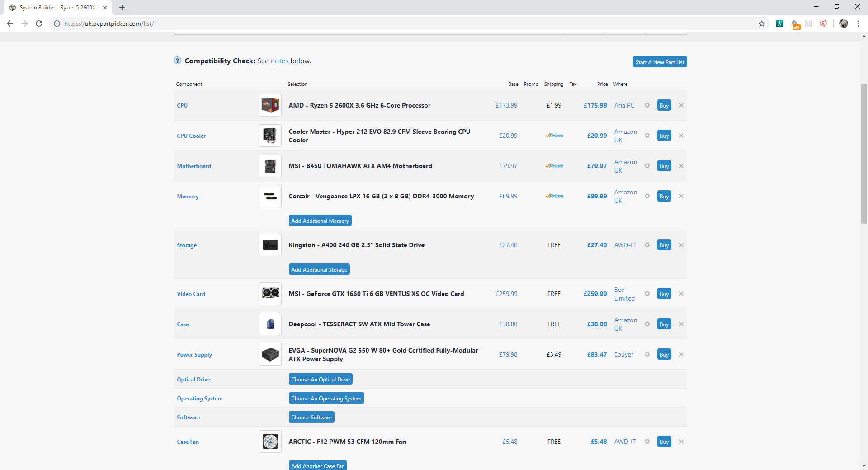Viewport: 868px width, 470px height.
Task: Open the Operating System category link
Action: pos(199,398)
